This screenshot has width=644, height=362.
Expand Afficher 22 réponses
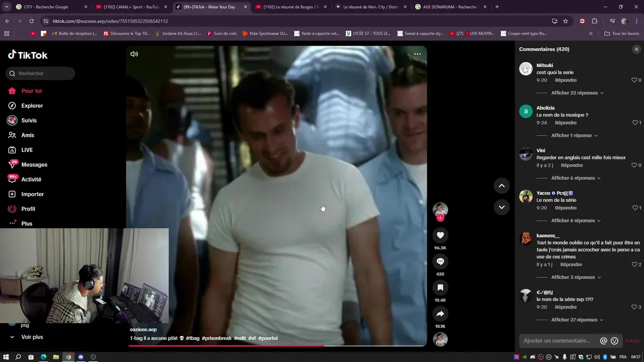[x=577, y=93]
